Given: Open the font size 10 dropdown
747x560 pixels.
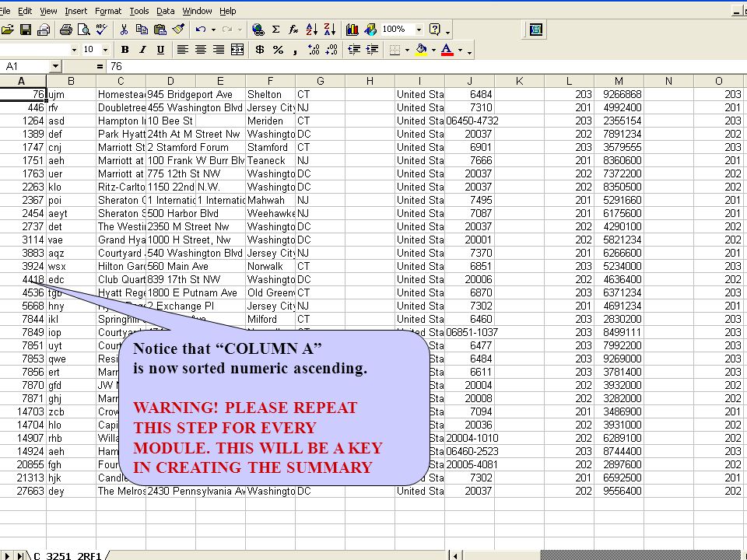Looking at the screenshot, I should 105,50.
